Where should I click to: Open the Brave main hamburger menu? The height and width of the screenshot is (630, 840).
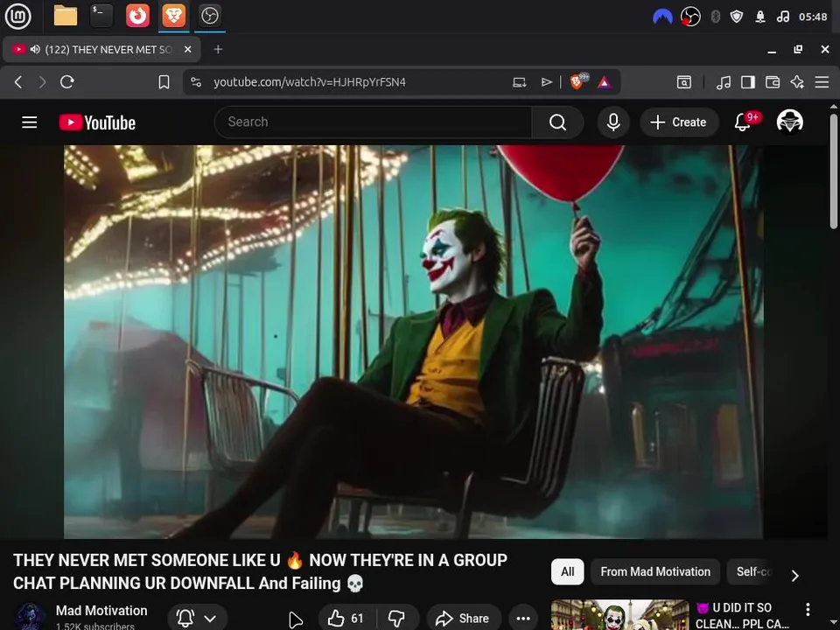(822, 82)
